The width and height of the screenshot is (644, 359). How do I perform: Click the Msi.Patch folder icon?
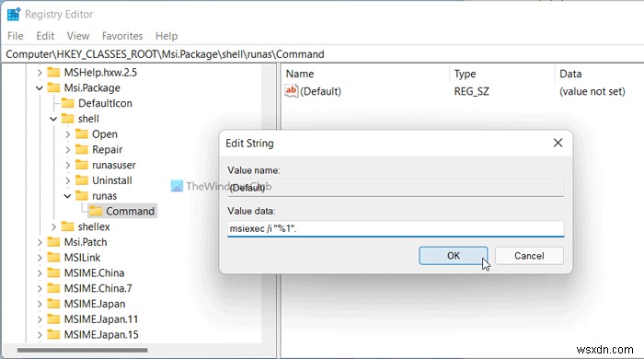[53, 242]
